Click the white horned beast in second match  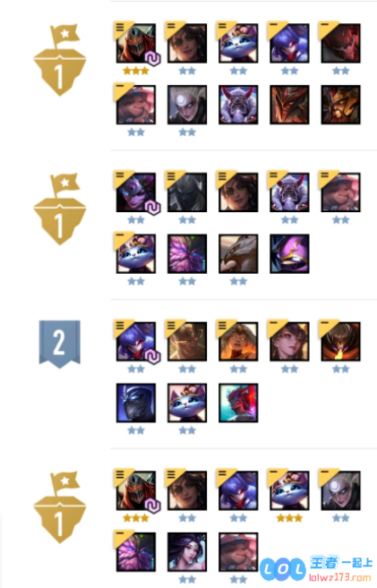(289, 192)
